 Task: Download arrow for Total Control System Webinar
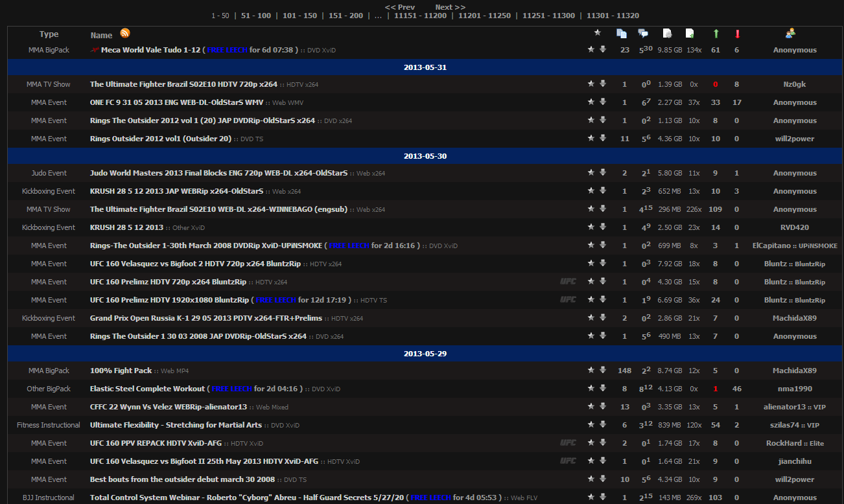pos(603,497)
